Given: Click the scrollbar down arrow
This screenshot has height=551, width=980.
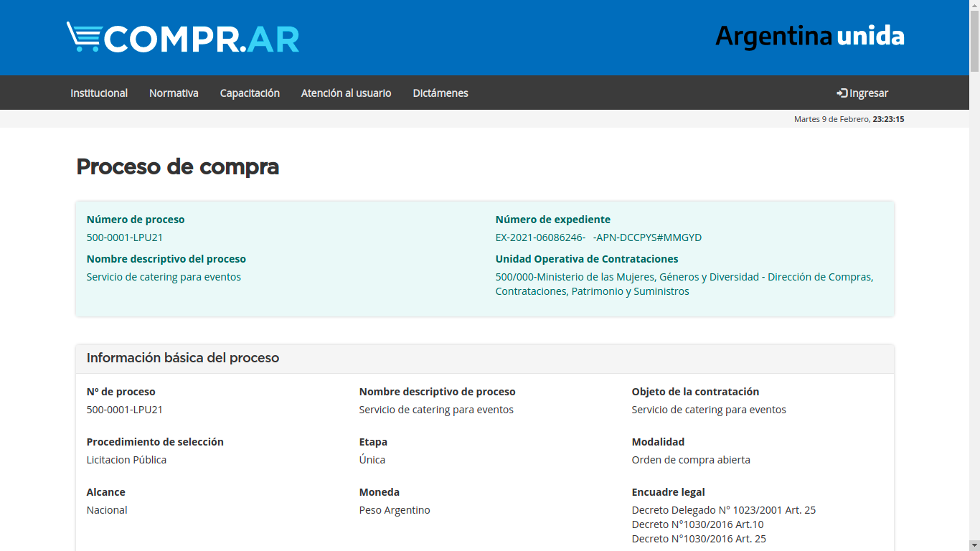Looking at the screenshot, I should (974, 545).
